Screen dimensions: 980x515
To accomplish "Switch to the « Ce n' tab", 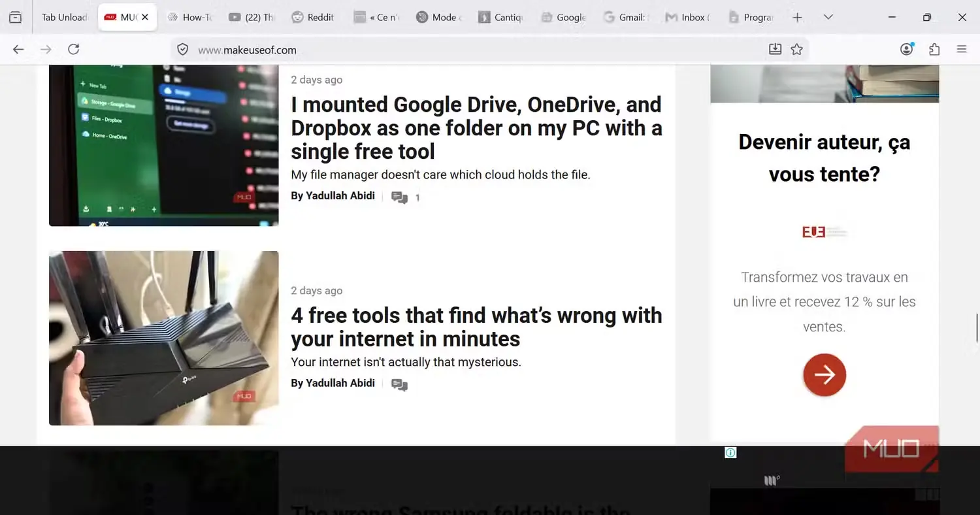I will 378,18.
